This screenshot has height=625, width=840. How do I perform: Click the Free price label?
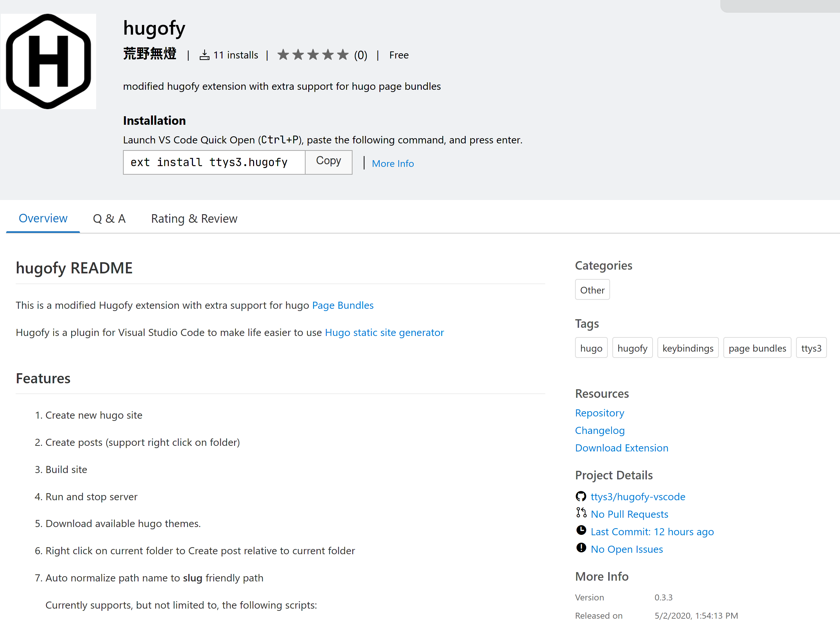point(399,55)
